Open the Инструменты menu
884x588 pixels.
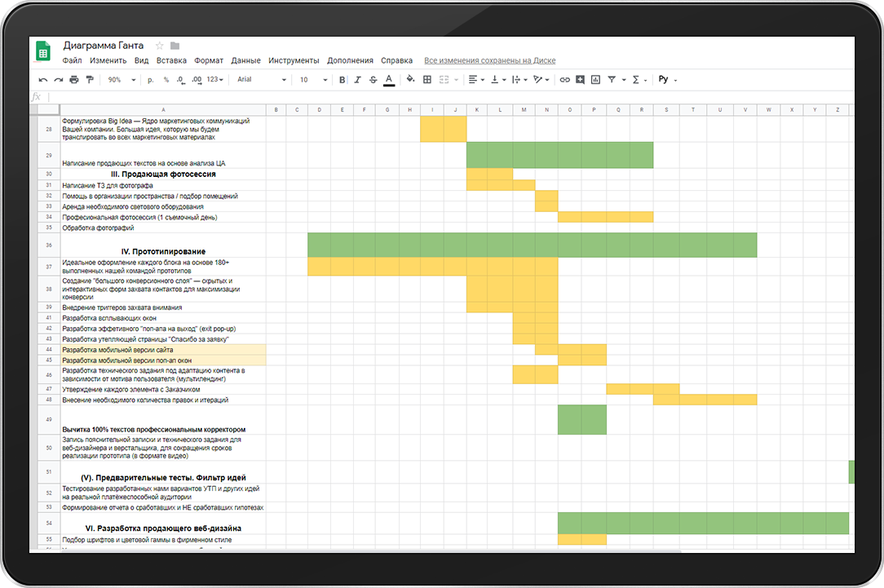[294, 61]
